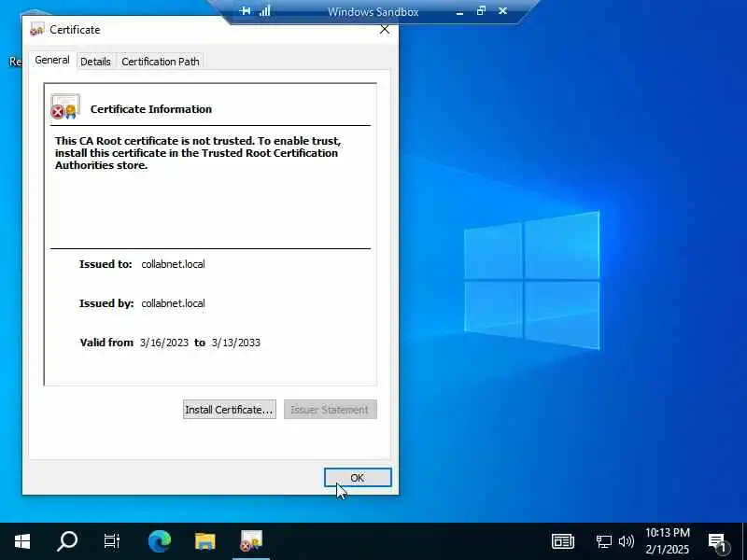Click the Certificate Information heading
Image resolution: width=747 pixels, height=560 pixels.
151,109
